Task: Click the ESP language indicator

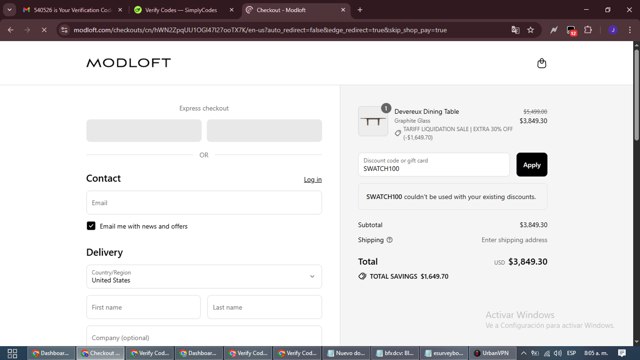Action: (571, 353)
